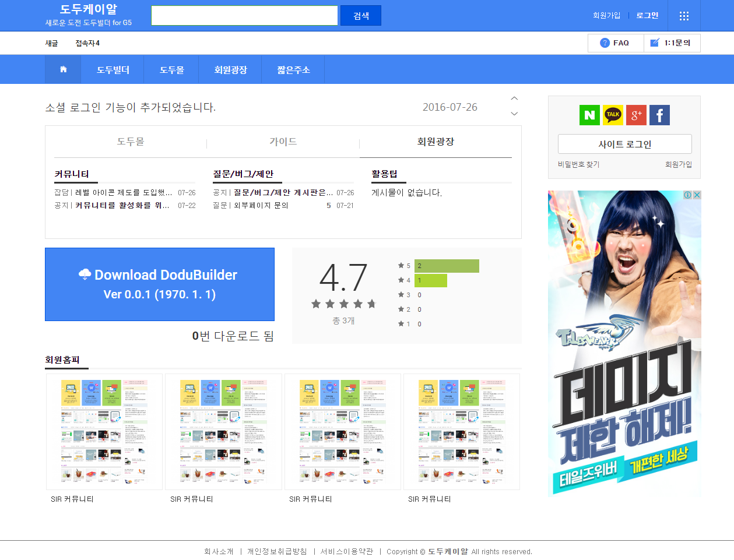Open the ad info icon
Screen dimensions: 734x560
point(687,195)
